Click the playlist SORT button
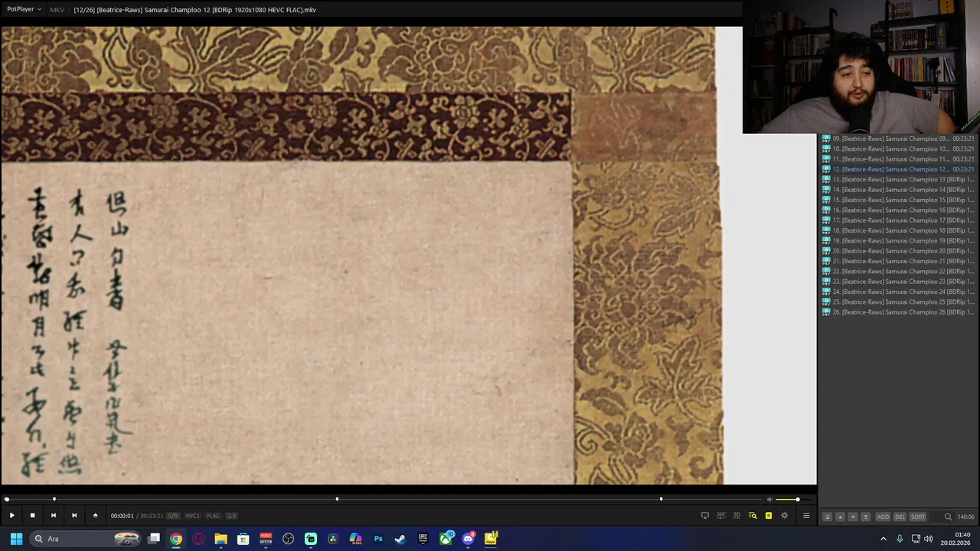This screenshot has height=551, width=980. click(x=918, y=517)
